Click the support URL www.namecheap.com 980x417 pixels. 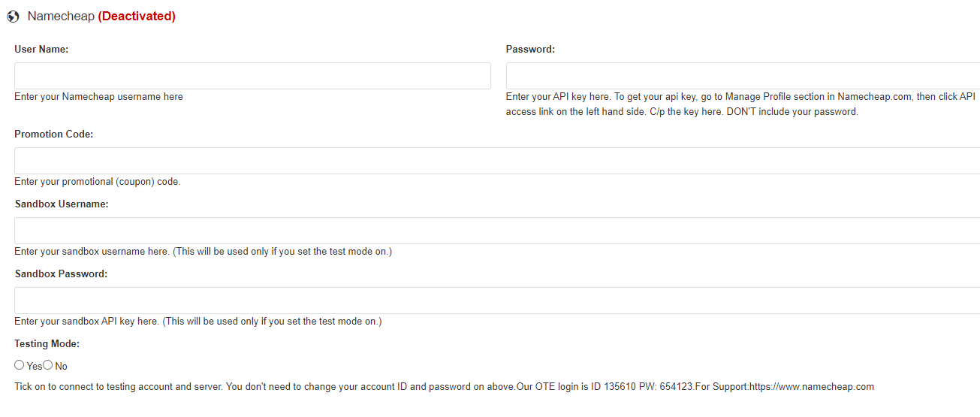(811, 387)
